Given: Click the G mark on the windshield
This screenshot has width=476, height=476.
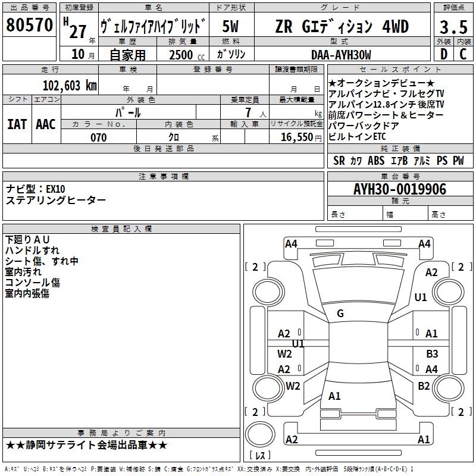Looking at the screenshot, I should click(340, 314).
